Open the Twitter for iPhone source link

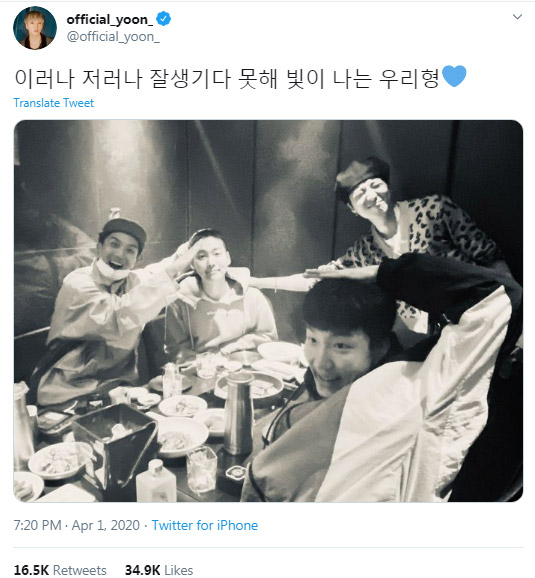pos(205,525)
